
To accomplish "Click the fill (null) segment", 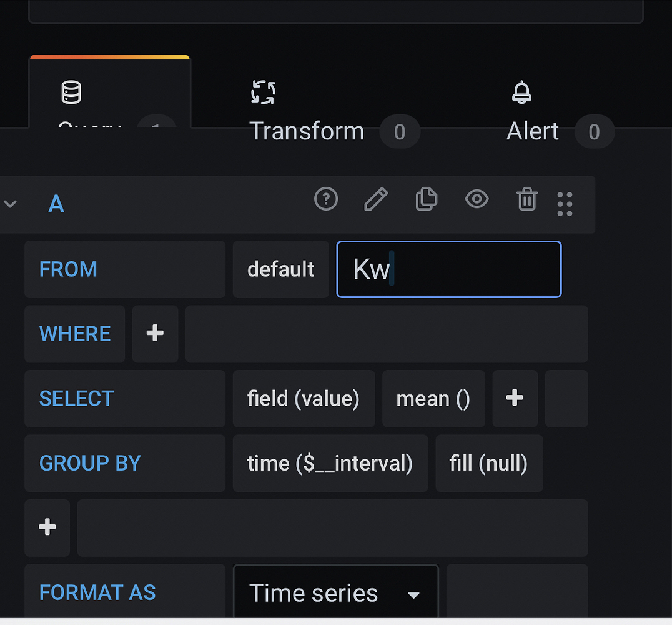I will [488, 463].
